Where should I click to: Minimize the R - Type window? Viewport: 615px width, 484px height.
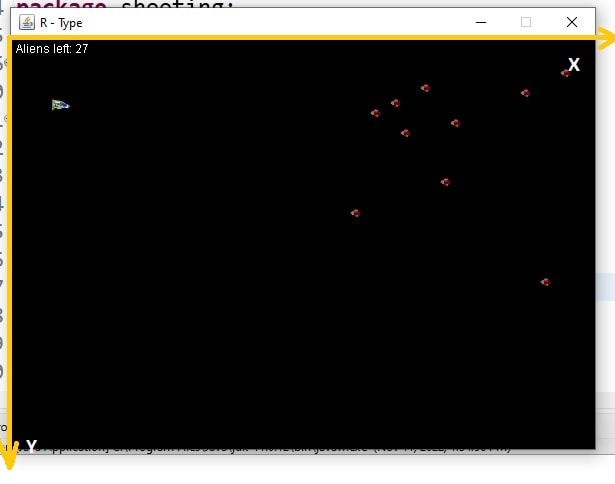pos(481,22)
